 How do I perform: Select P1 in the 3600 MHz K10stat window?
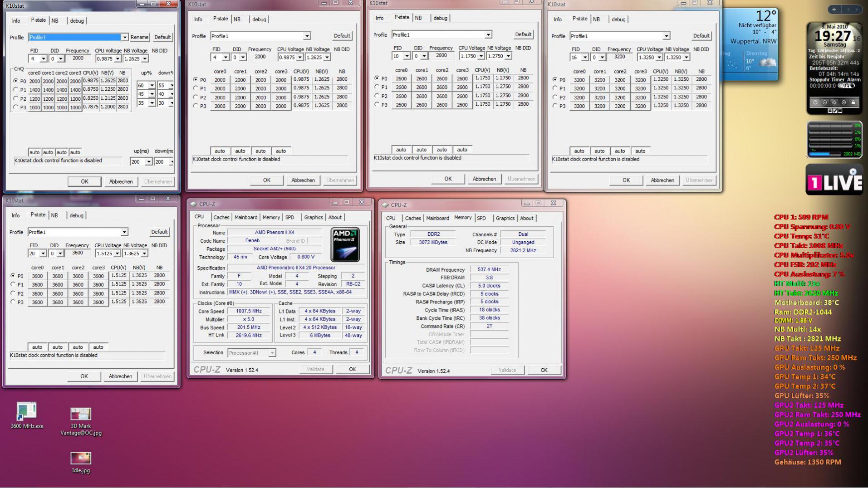(13, 284)
